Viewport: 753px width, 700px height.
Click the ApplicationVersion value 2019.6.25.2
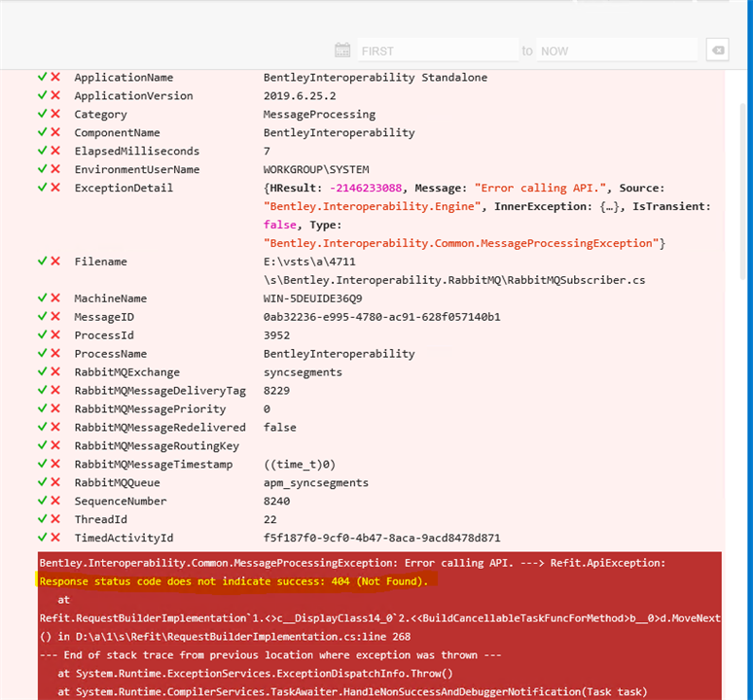click(x=300, y=96)
